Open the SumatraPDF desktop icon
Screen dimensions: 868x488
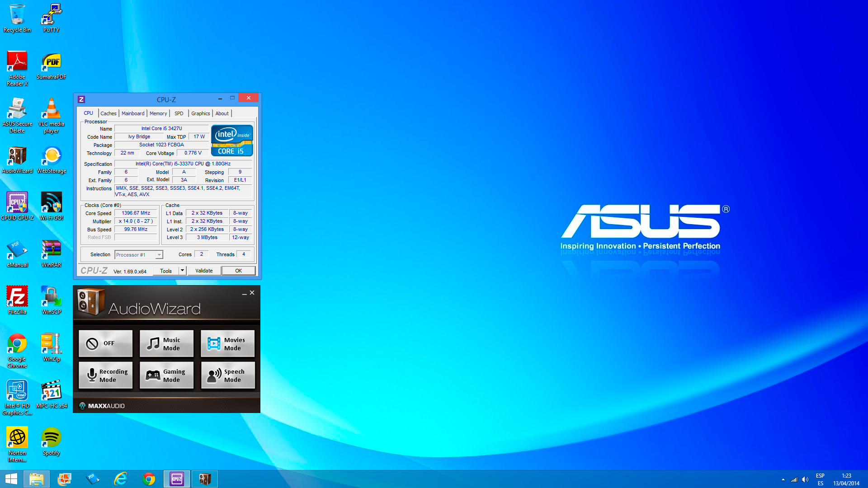point(51,66)
